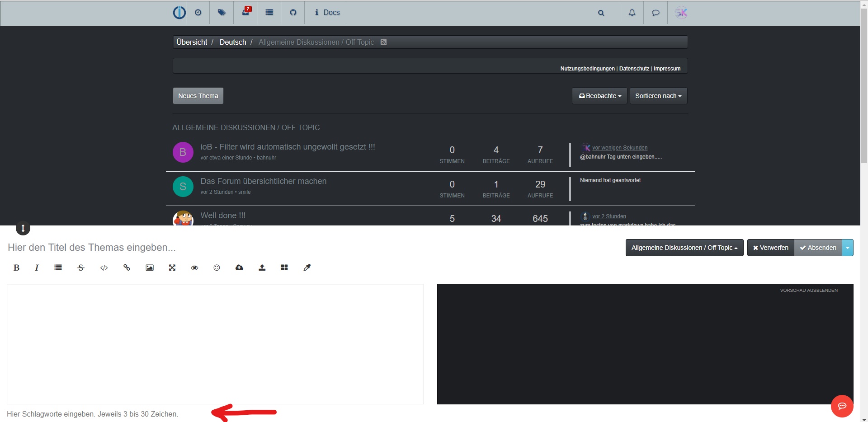868x422 pixels.
Task: Click the Absenden button
Action: (x=818, y=248)
